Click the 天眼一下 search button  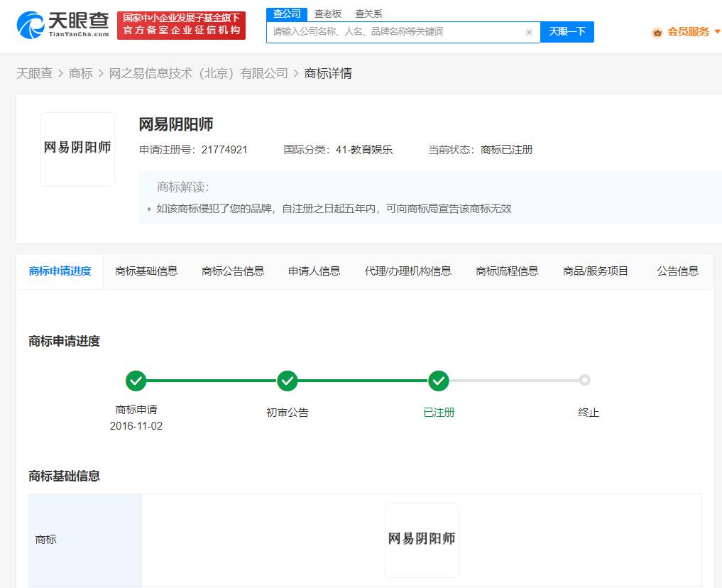pos(567,32)
